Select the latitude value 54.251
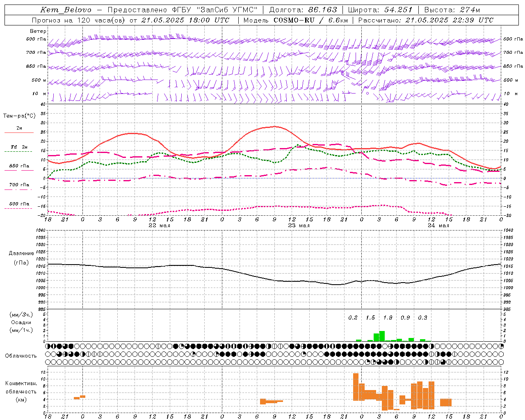Image resolution: width=525 pixels, height=420 pixels. [398, 10]
